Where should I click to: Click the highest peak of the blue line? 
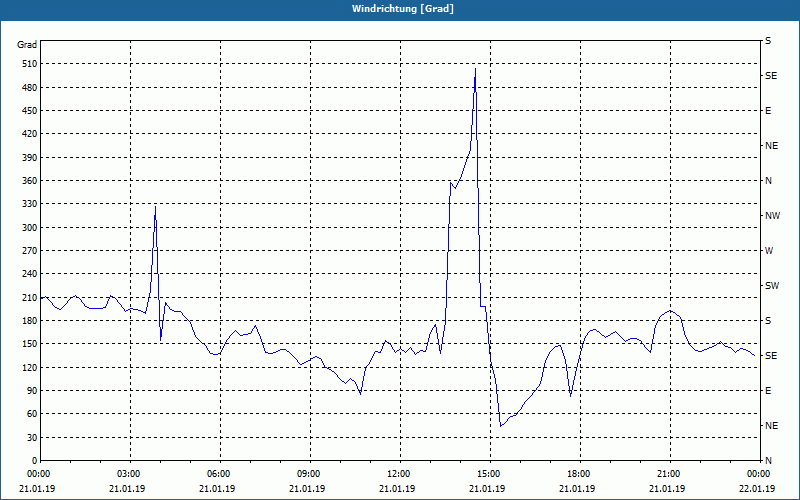476,69
